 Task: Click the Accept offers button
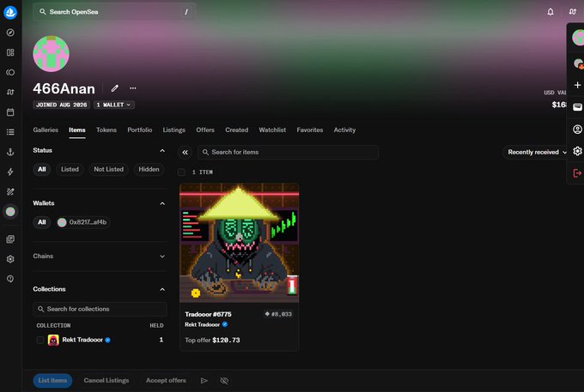(166, 381)
